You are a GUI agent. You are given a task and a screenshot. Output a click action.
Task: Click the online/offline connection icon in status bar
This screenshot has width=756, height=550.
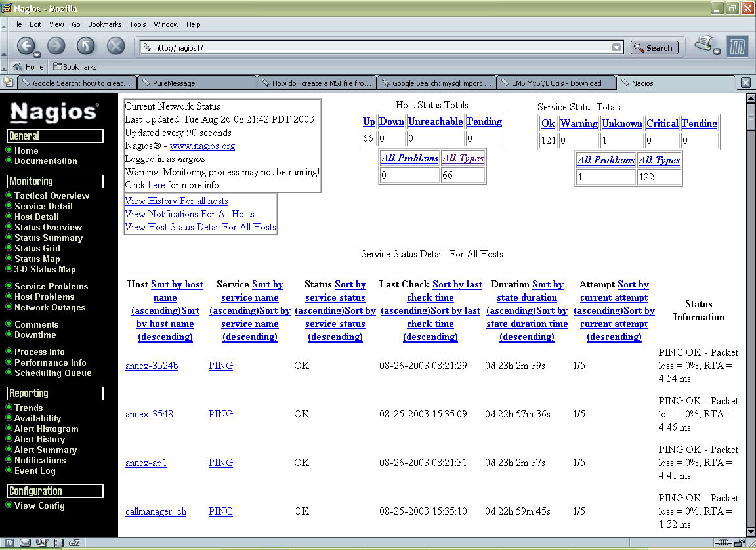pyautogui.click(x=723, y=543)
